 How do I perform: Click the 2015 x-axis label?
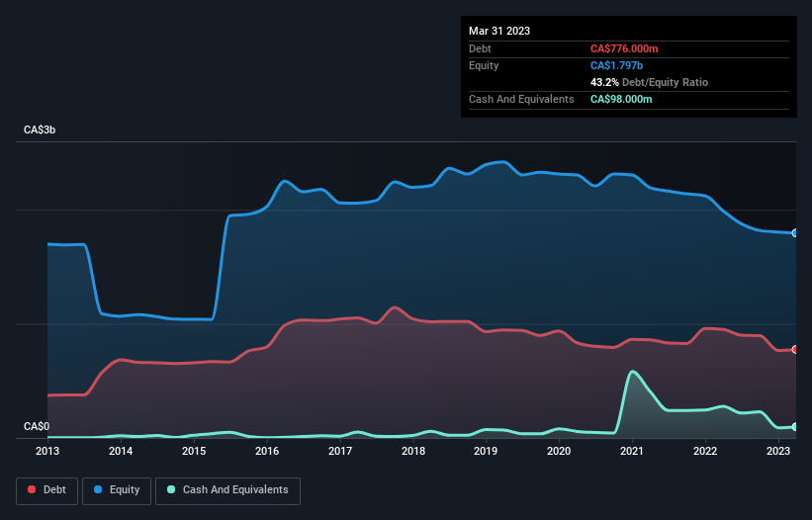tap(194, 451)
